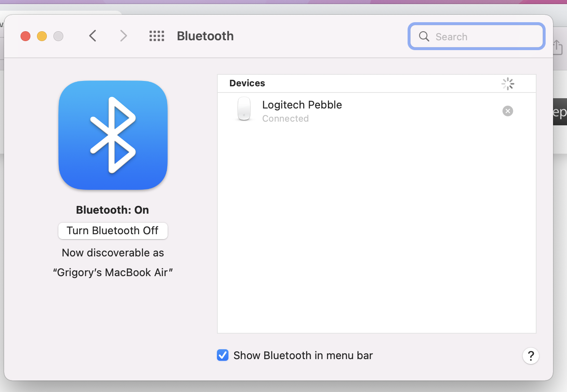The height and width of the screenshot is (392, 567).
Task: Click the "Bluetooth: On" status label
Action: tap(113, 210)
